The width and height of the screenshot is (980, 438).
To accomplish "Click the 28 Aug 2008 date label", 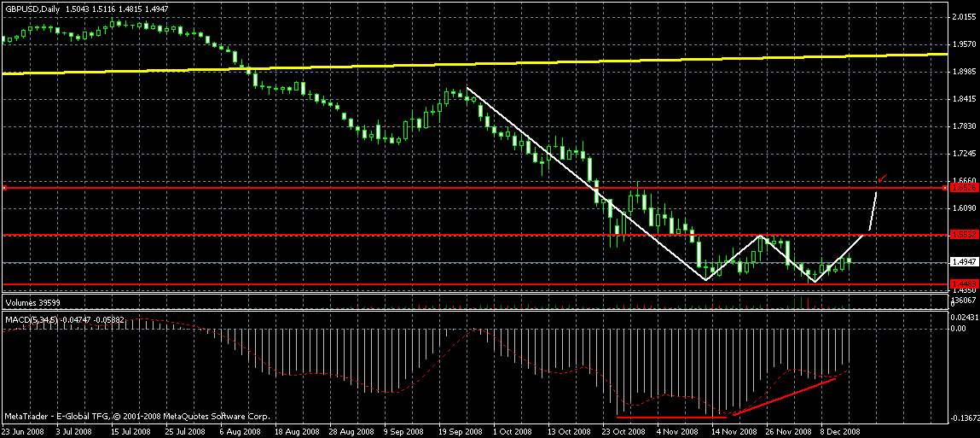I will (351, 432).
